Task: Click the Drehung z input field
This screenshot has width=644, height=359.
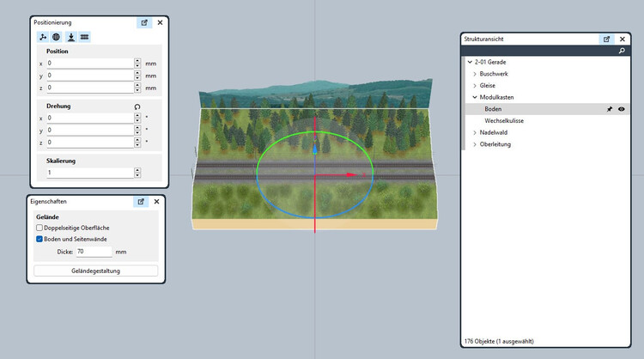Action: (90, 143)
